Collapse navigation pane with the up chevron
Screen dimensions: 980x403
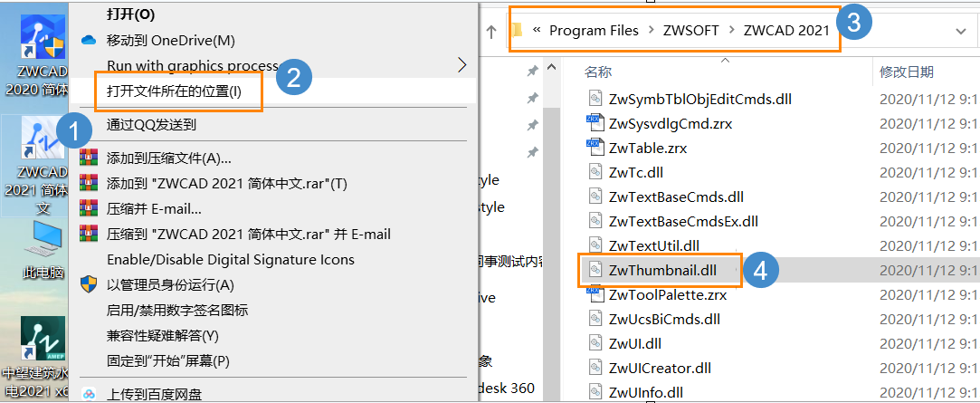click(x=552, y=67)
